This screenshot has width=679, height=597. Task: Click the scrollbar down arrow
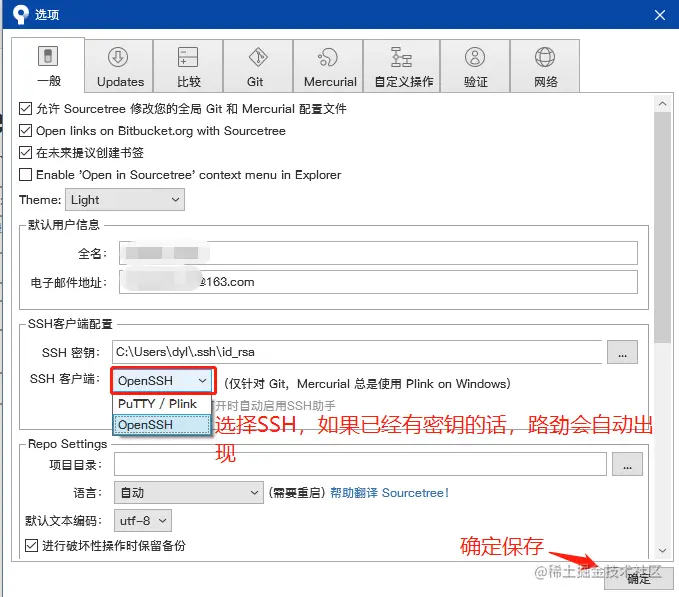(x=662, y=550)
